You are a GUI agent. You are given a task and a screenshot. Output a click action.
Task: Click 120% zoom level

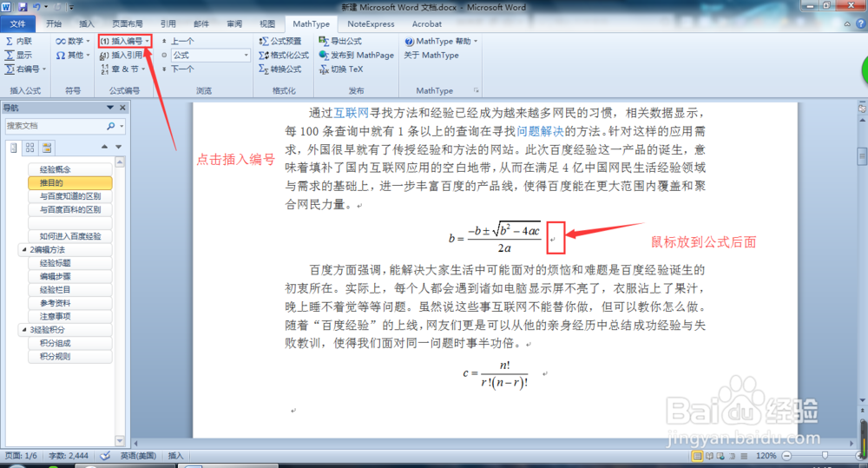point(766,455)
